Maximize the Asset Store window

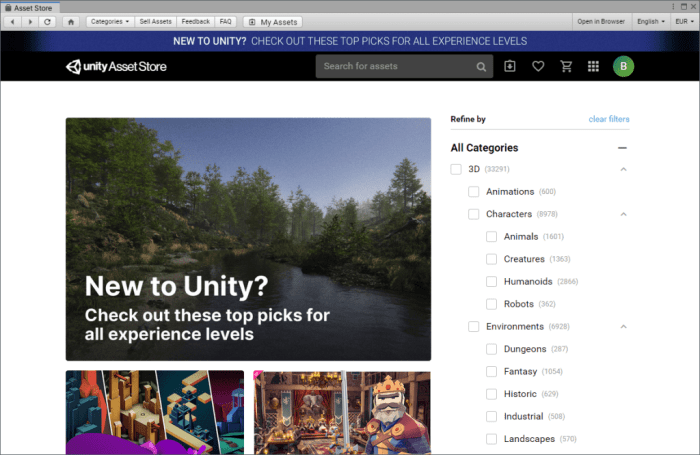[684, 7]
